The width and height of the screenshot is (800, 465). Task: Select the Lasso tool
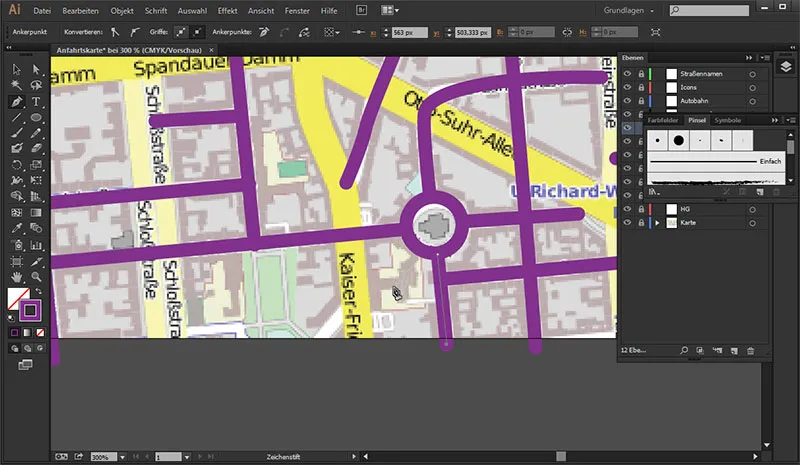click(36, 85)
